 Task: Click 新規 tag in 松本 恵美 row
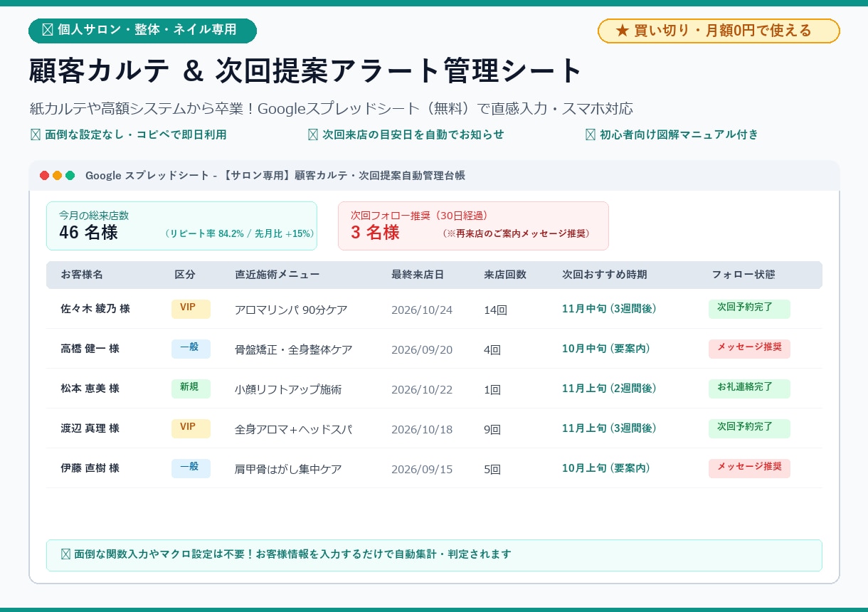[191, 389]
